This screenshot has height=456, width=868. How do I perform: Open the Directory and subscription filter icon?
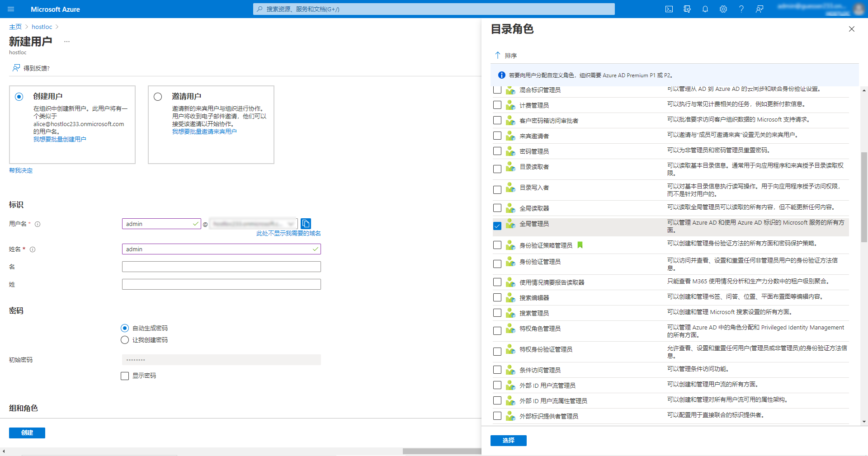click(x=687, y=9)
